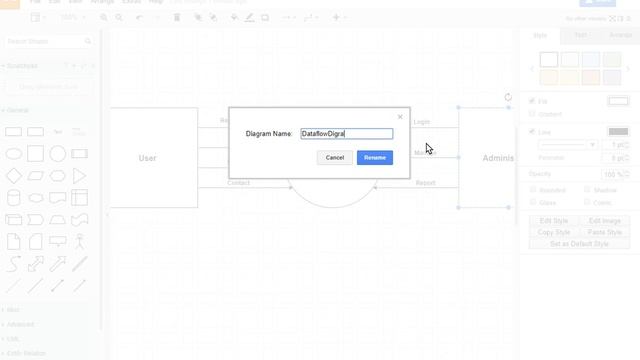This screenshot has width=640, height=360.
Task: Click the Copy Style button
Action: [554, 232]
